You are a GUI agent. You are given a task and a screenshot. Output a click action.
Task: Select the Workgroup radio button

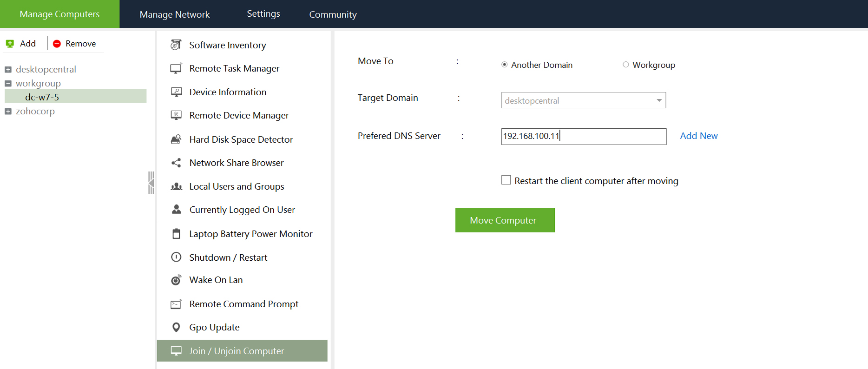coord(626,65)
